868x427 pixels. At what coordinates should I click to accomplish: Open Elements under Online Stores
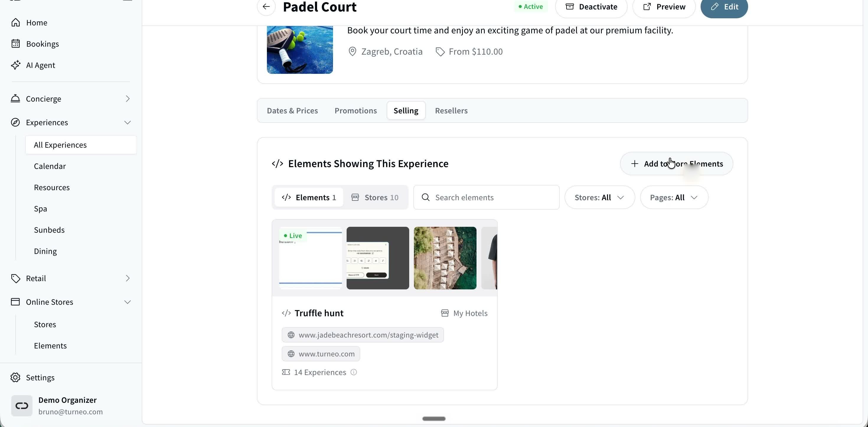pyautogui.click(x=50, y=345)
